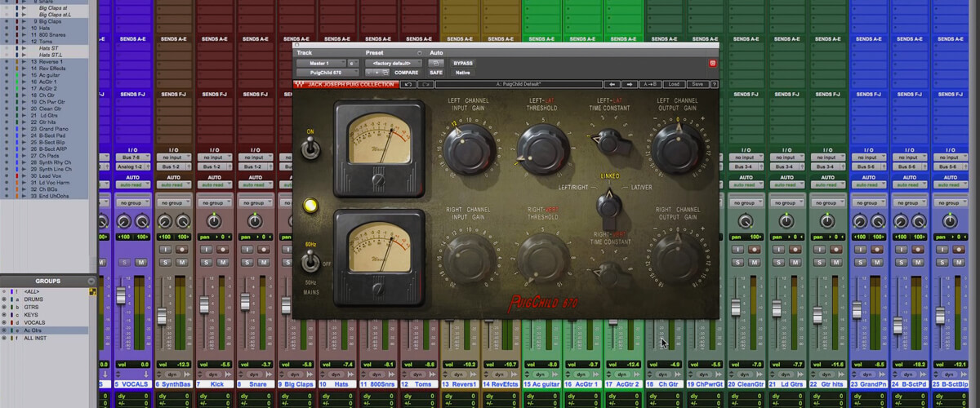Screen dimensions: 980x408
Task: Click the plugin Redo arrow icon
Action: (425, 84)
